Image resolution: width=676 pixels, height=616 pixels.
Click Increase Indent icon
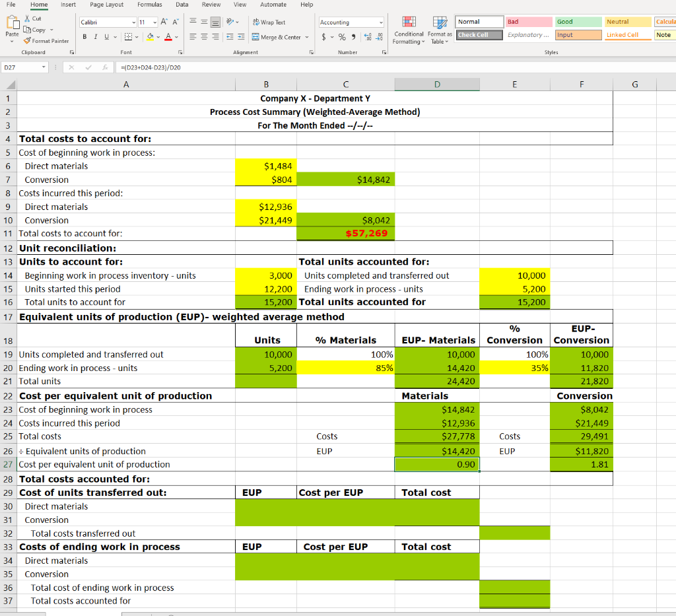(x=241, y=37)
